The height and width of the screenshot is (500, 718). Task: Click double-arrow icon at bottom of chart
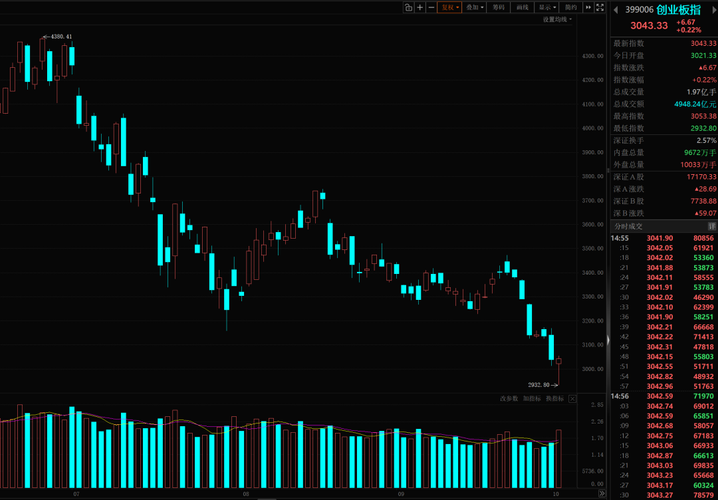[601, 493]
